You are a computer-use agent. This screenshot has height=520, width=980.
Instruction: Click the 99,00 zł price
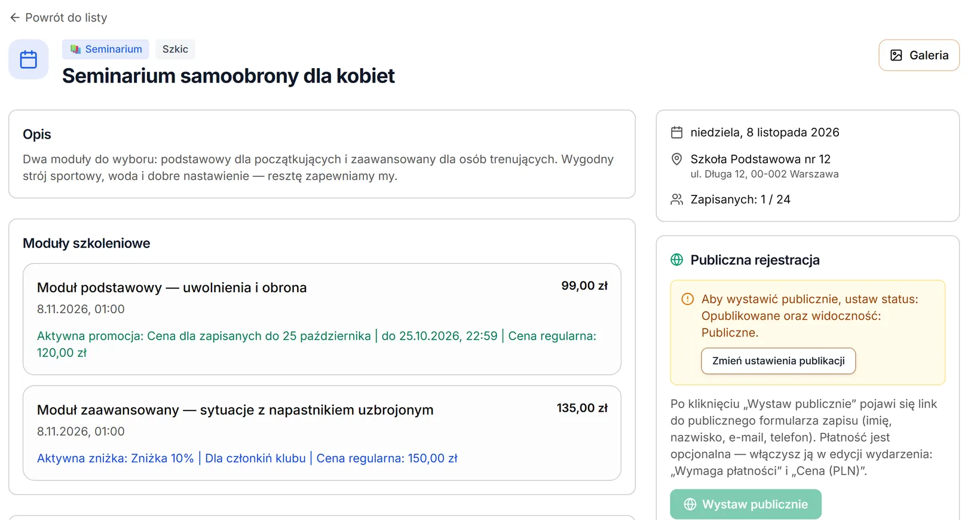pos(584,286)
